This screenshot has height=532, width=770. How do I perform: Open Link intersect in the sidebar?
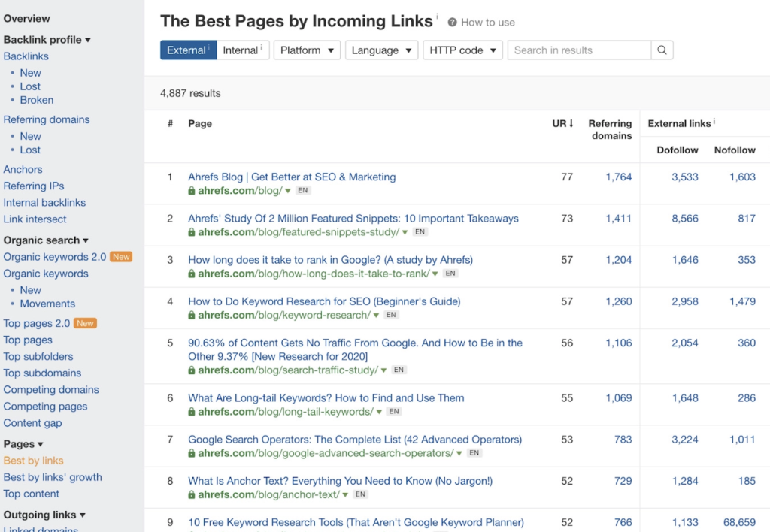pos(35,219)
